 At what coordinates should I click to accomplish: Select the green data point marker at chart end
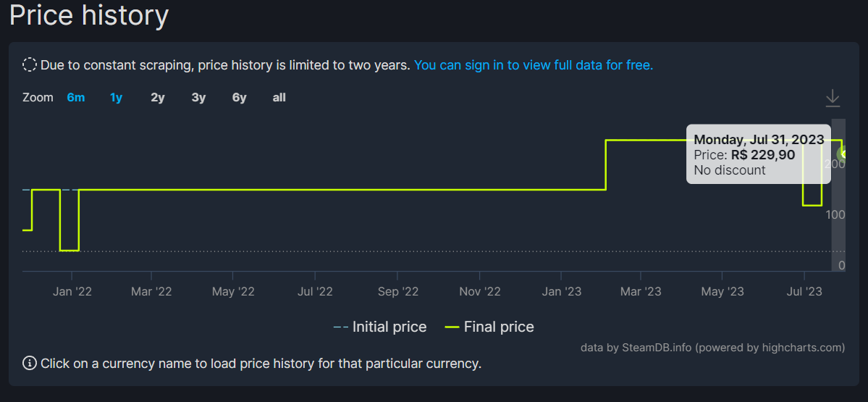[844, 154]
